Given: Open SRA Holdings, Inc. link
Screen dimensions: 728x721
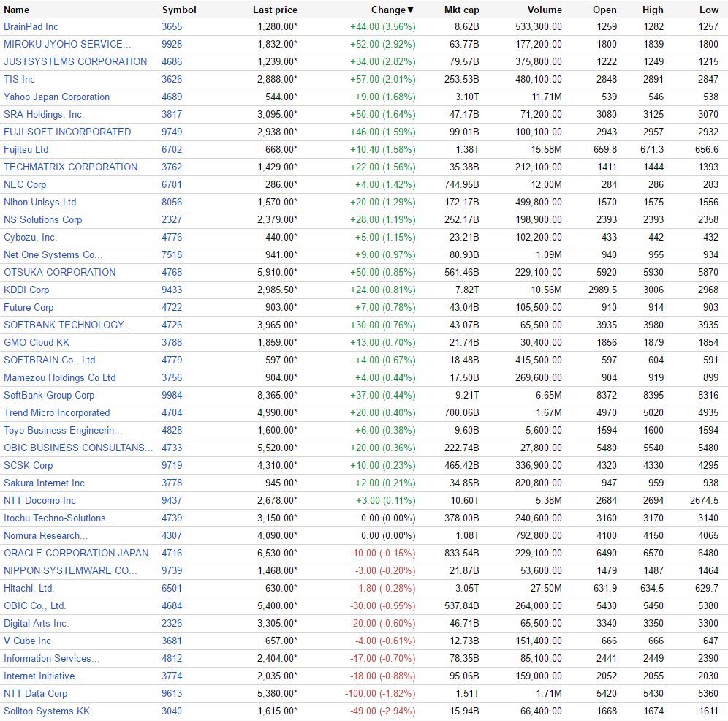Looking at the screenshot, I should pyautogui.click(x=44, y=114).
